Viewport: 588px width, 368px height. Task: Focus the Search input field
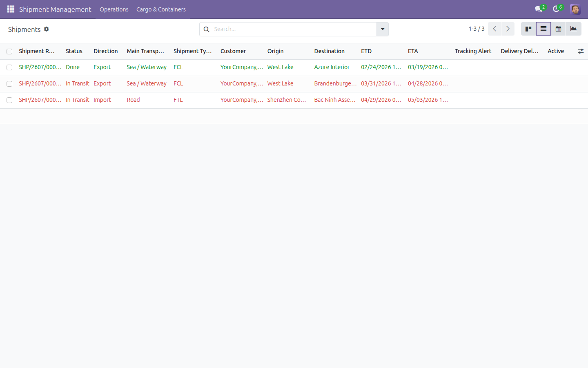(293, 29)
